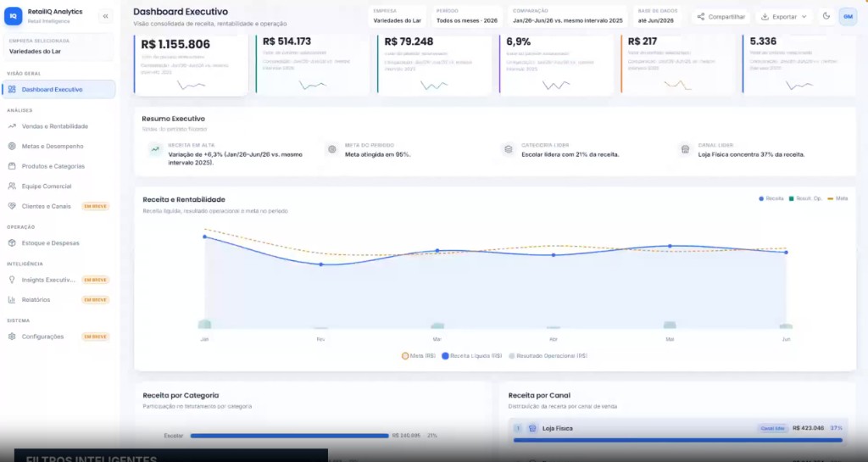Click the Receita por Canal heading
The image size is (868, 462).
point(539,395)
